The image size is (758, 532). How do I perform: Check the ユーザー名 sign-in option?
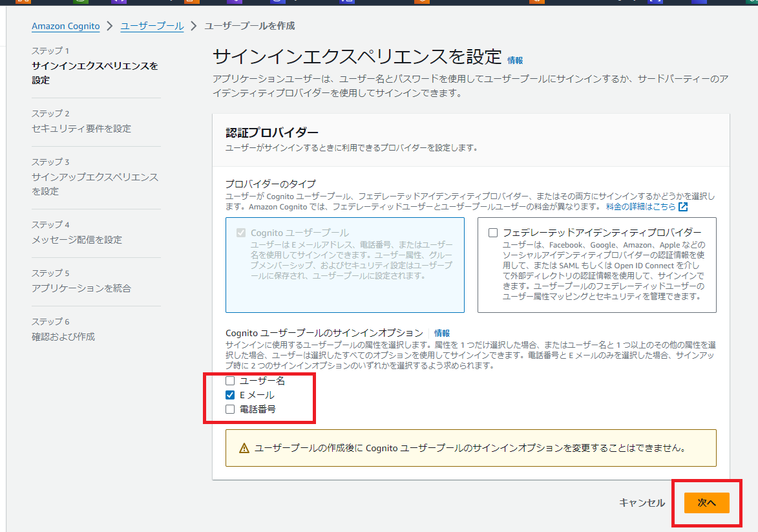tap(230, 381)
